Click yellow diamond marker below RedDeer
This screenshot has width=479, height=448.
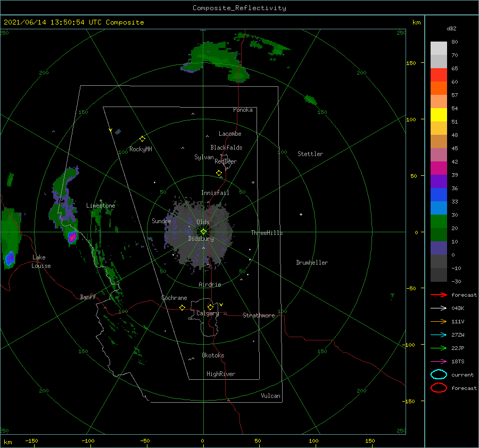(219, 173)
